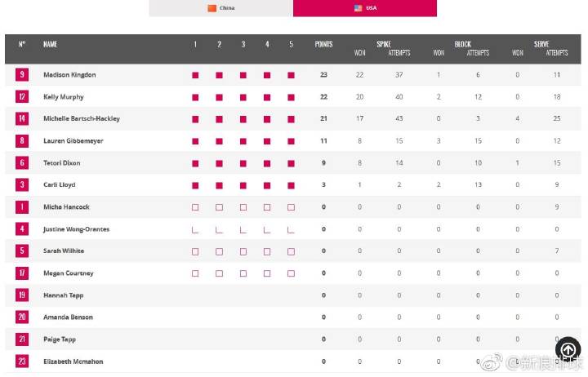
Task: Click Madison Kingdon's number 9 badge
Action: pos(21,75)
